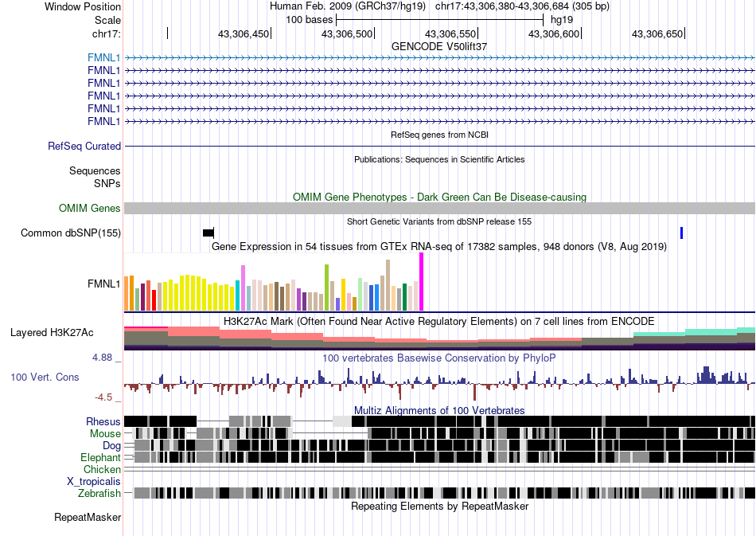Click the violet-pink GTEx expression bar
756x536 pixels.
click(x=243, y=288)
